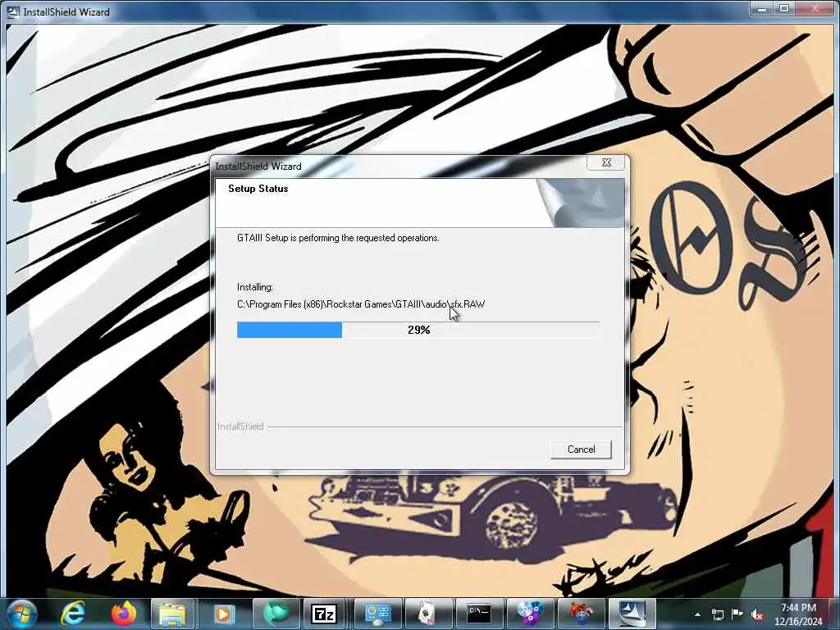Click the Show Desktop button on taskbar
This screenshot has height=630, width=840.
point(835,614)
